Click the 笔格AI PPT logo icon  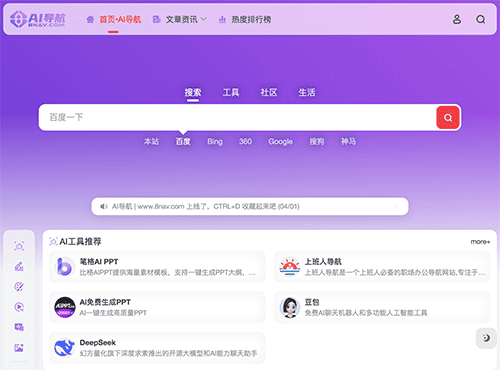pyautogui.click(x=64, y=267)
